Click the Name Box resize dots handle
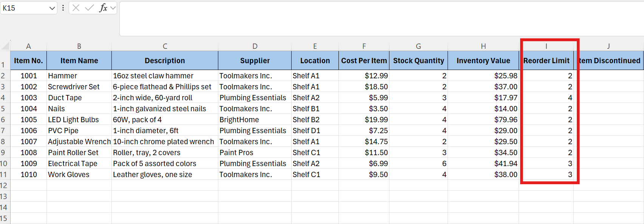 click(63, 8)
